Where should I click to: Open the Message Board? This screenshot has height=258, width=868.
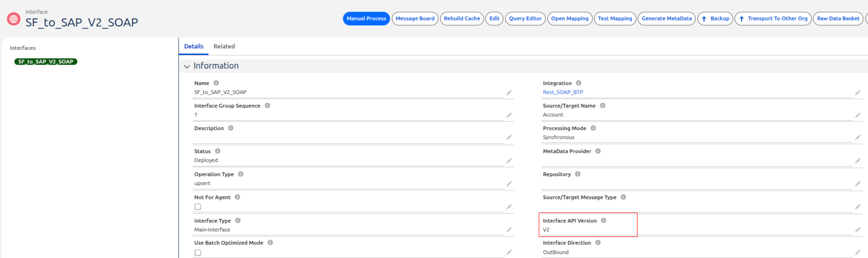(x=415, y=18)
